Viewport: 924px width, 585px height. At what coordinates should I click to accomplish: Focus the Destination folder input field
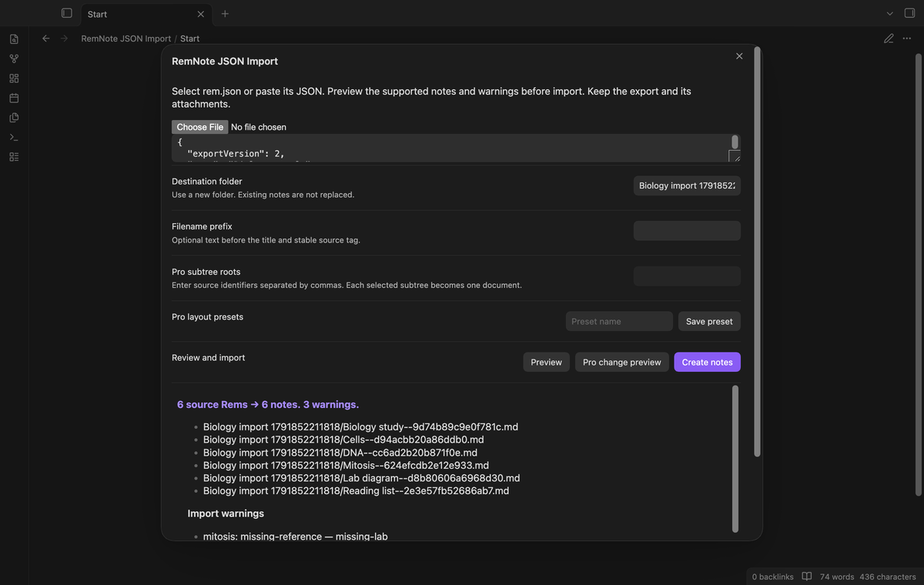687,186
